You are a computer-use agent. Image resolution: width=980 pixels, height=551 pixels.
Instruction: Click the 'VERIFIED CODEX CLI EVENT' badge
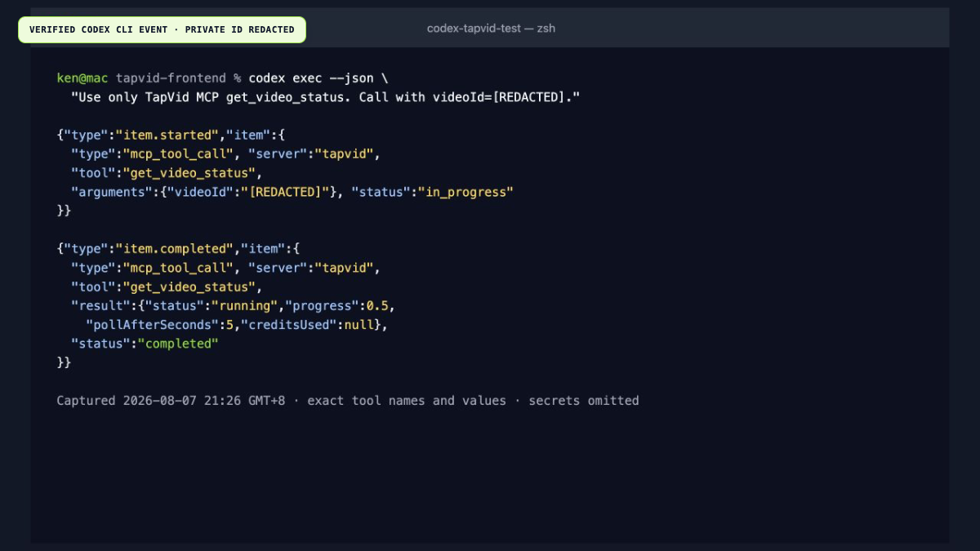(x=162, y=29)
